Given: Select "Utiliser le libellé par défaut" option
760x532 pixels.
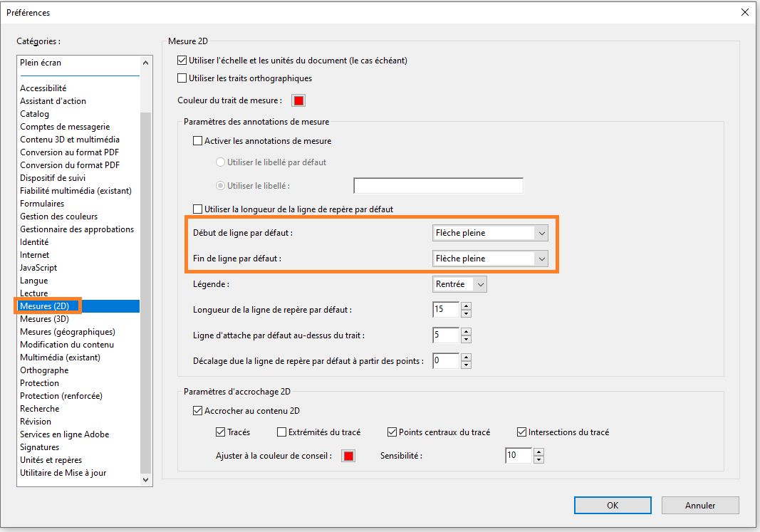Looking at the screenshot, I should coord(221,162).
